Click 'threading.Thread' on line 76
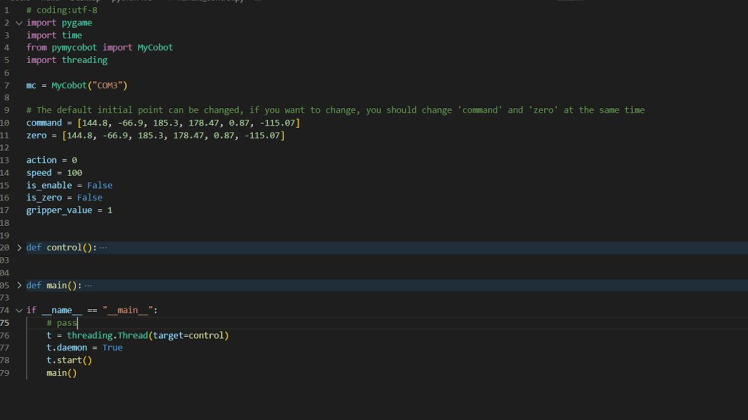748x420 pixels. point(107,336)
